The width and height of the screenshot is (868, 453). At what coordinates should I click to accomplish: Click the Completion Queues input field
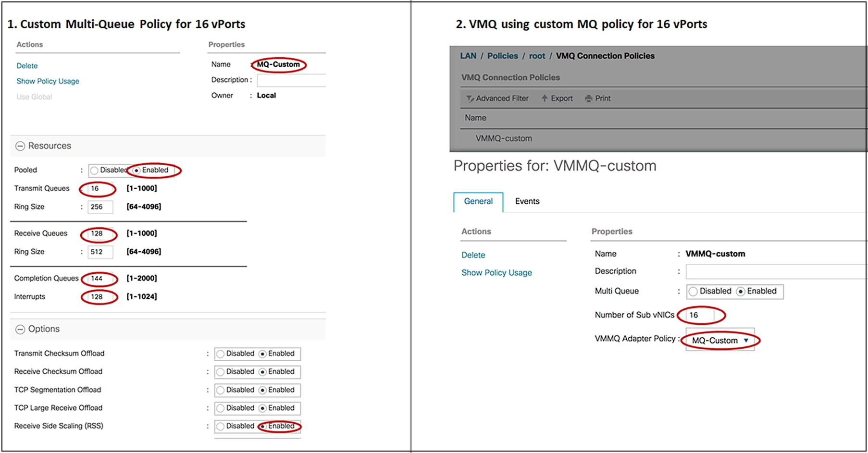(100, 279)
